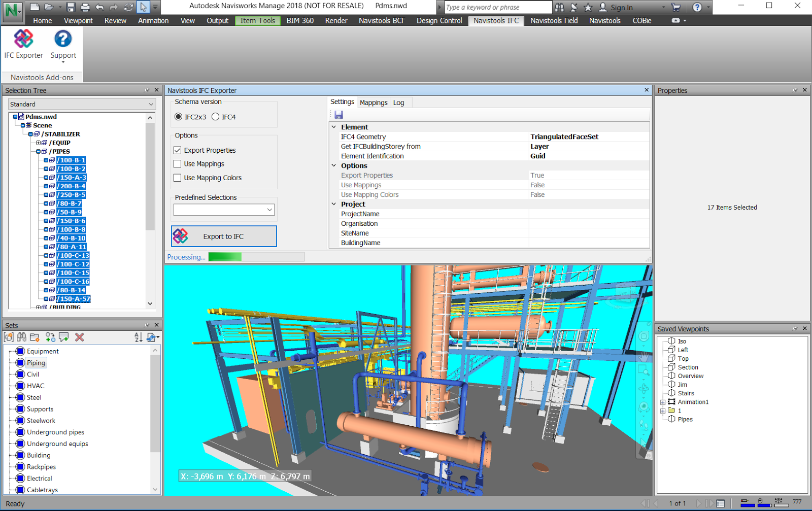812x511 pixels.
Task: Select the Equipment set
Action: [x=43, y=351]
